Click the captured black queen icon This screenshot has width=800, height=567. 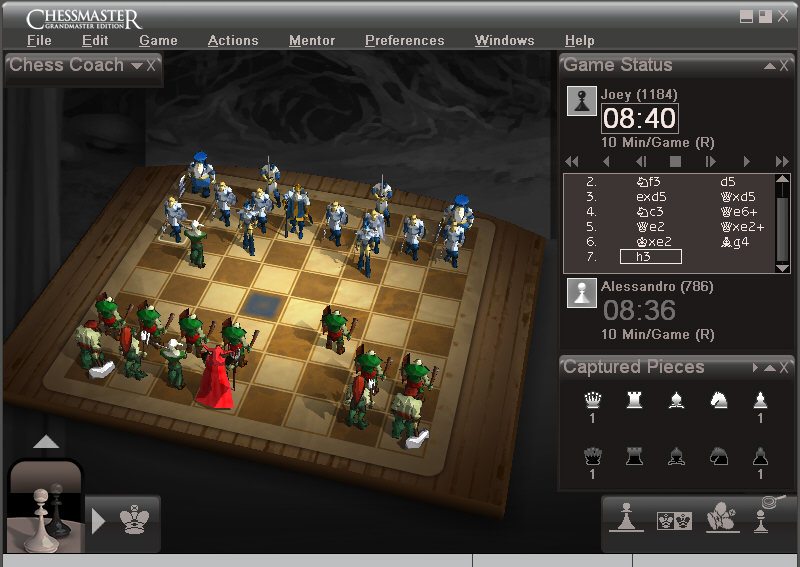[x=592, y=456]
